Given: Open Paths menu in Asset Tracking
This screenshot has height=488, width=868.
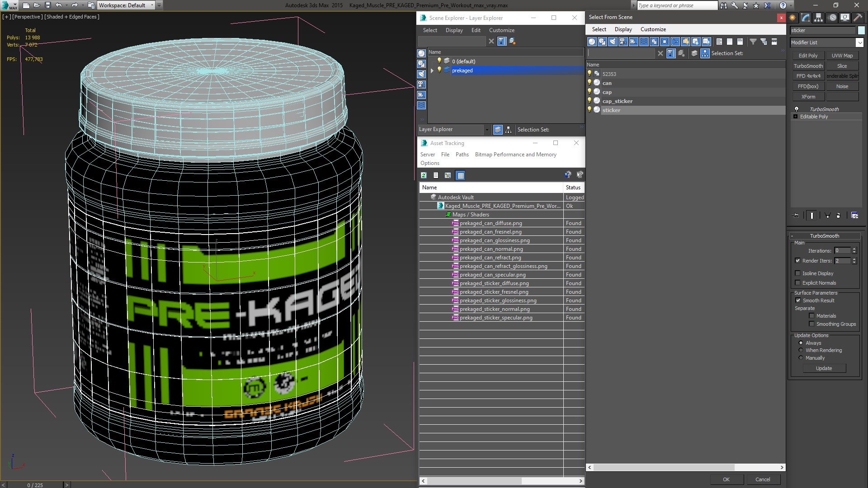Looking at the screenshot, I should point(462,155).
